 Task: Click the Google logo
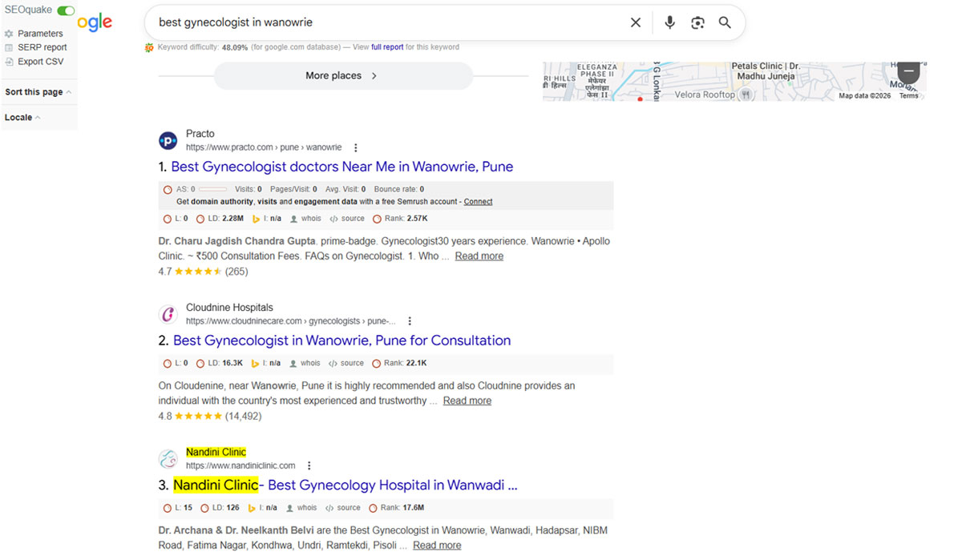point(95,22)
